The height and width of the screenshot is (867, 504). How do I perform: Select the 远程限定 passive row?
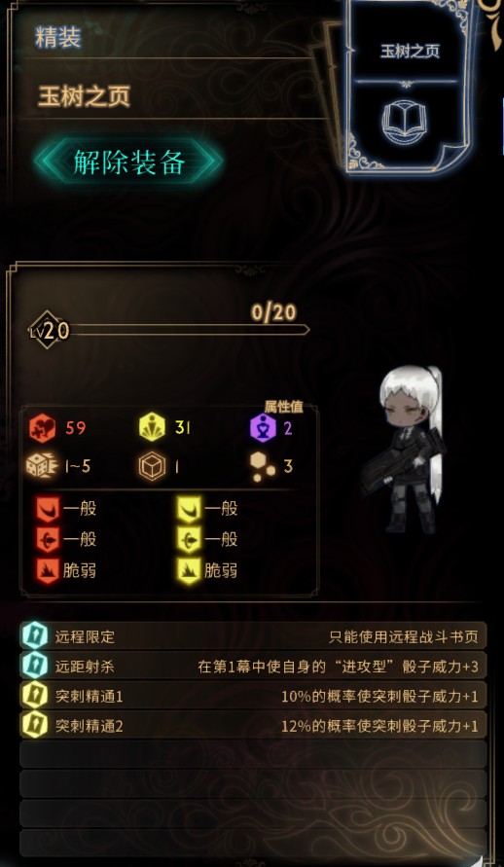(x=253, y=635)
